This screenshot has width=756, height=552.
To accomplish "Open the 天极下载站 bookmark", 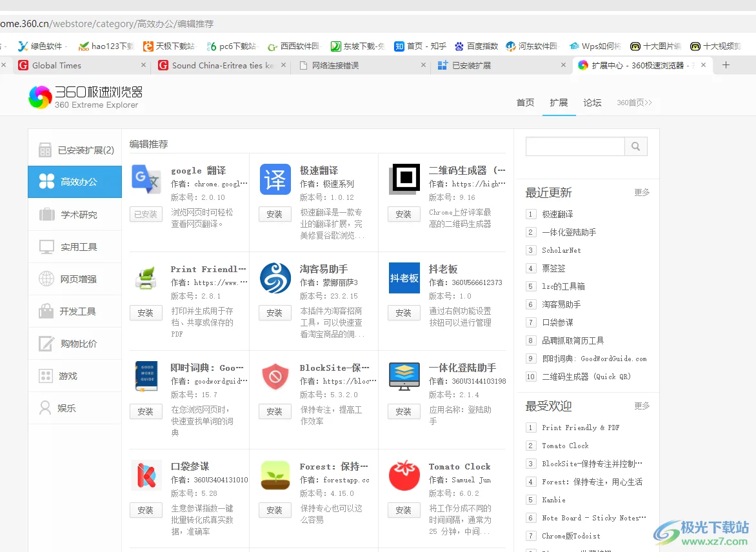I will click(x=169, y=46).
